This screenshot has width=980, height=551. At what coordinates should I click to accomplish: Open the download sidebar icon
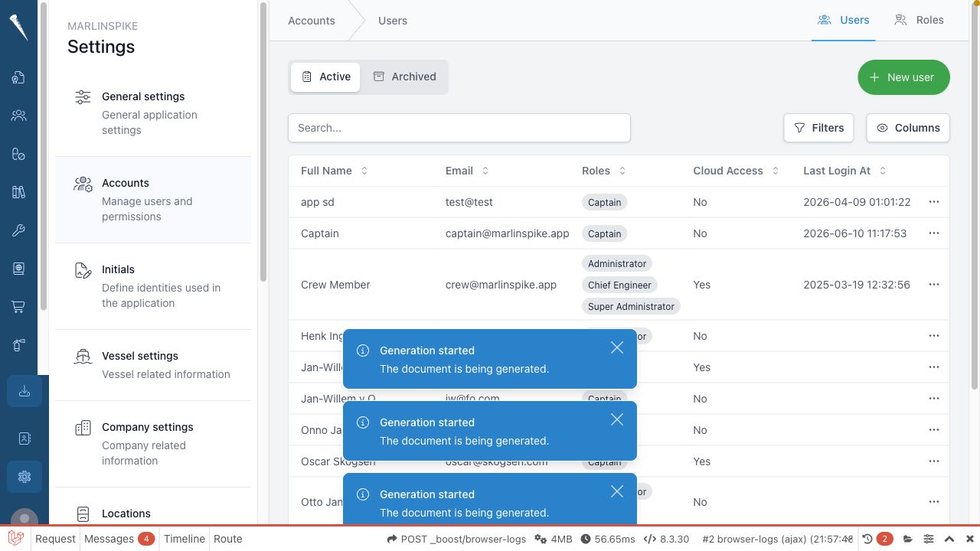pos(24,391)
